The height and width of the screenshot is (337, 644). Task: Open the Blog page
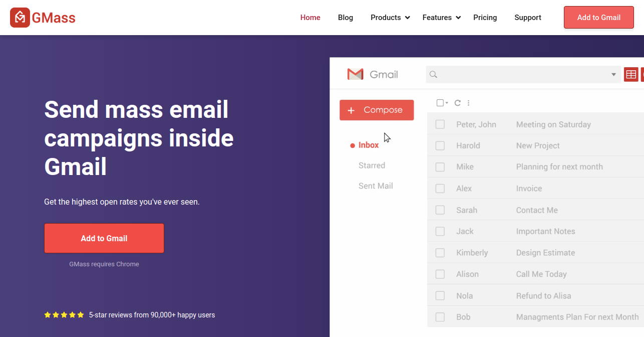click(x=346, y=18)
